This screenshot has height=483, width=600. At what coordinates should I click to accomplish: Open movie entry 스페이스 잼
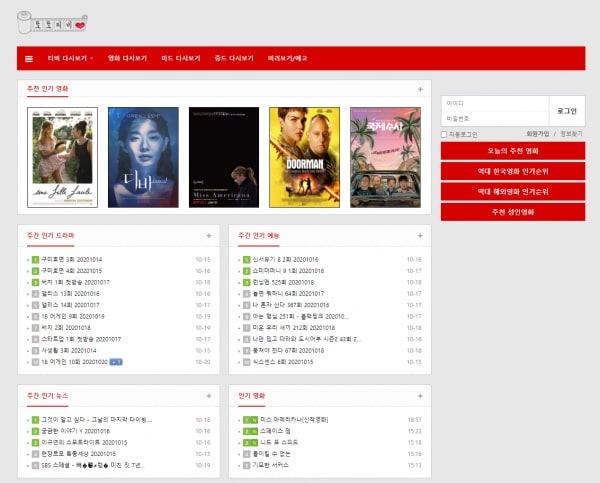point(275,431)
